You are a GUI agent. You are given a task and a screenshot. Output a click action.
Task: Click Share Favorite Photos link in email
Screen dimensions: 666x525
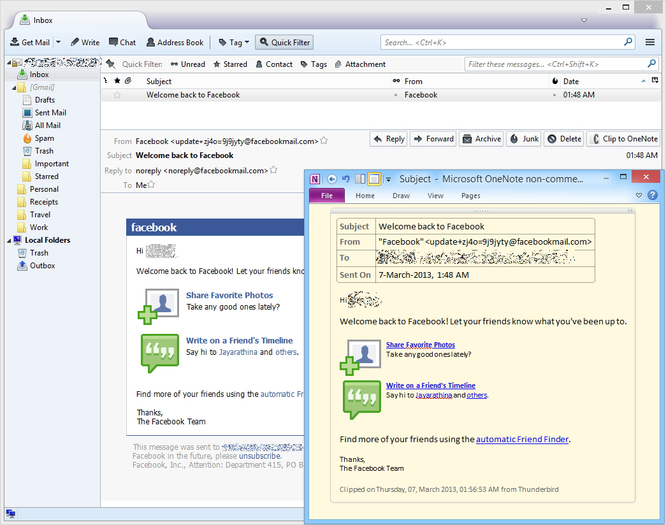click(x=229, y=295)
